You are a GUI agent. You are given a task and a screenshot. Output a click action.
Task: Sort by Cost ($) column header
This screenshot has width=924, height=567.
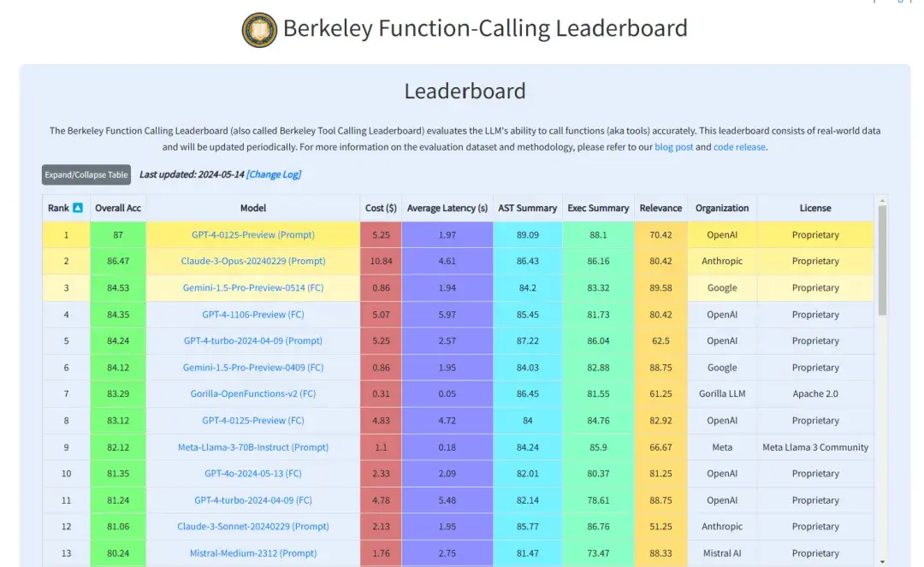[381, 208]
